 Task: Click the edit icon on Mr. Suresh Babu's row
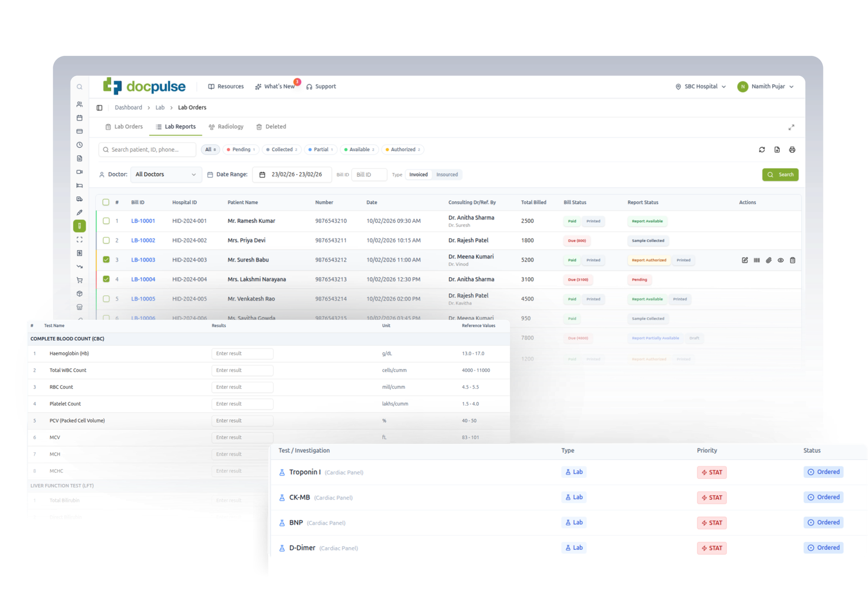point(745,260)
